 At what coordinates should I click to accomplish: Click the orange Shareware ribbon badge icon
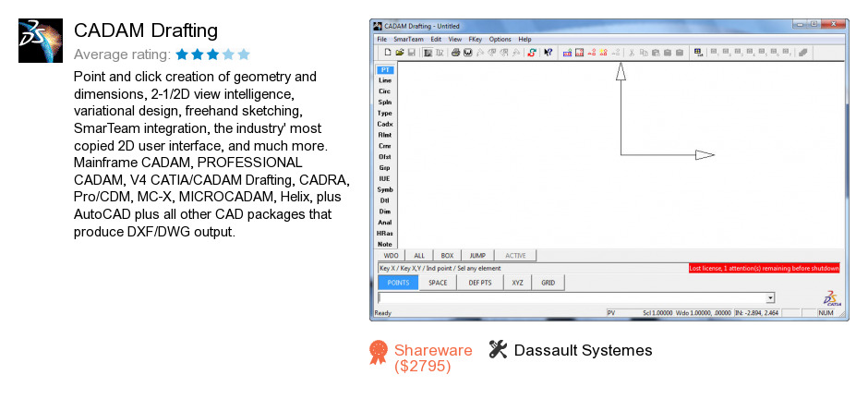[378, 353]
